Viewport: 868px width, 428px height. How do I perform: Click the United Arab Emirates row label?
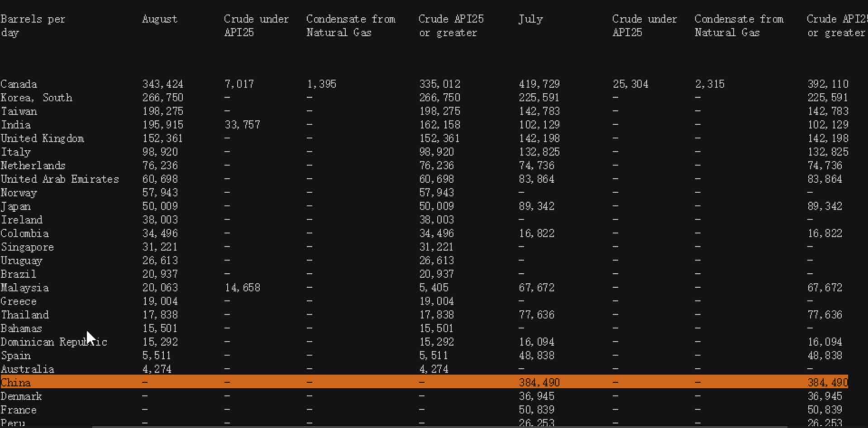tap(60, 179)
